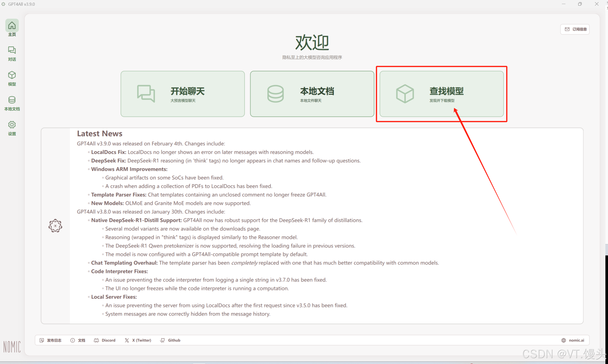The width and height of the screenshot is (608, 364).
Task: Click the Start Chatting (开始聊天) card
Action: tap(183, 94)
